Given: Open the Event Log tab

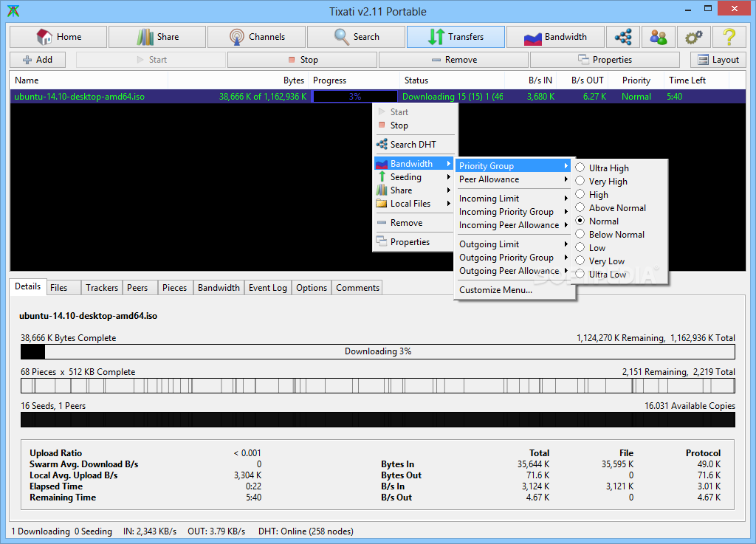Looking at the screenshot, I should [x=268, y=288].
